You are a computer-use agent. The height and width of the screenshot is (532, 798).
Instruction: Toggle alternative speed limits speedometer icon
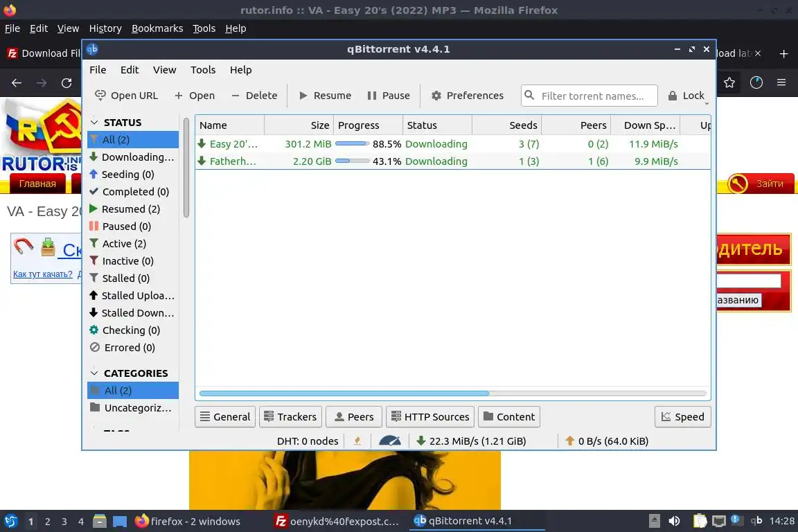390,441
